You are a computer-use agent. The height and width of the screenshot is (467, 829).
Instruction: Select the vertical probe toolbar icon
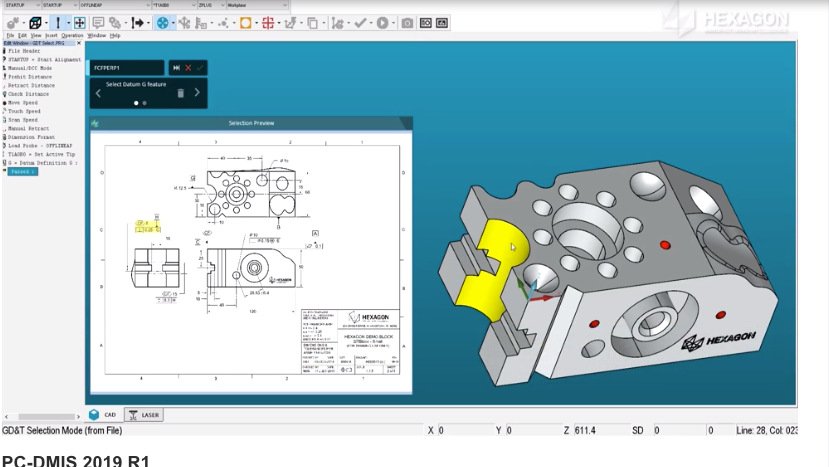[x=58, y=23]
